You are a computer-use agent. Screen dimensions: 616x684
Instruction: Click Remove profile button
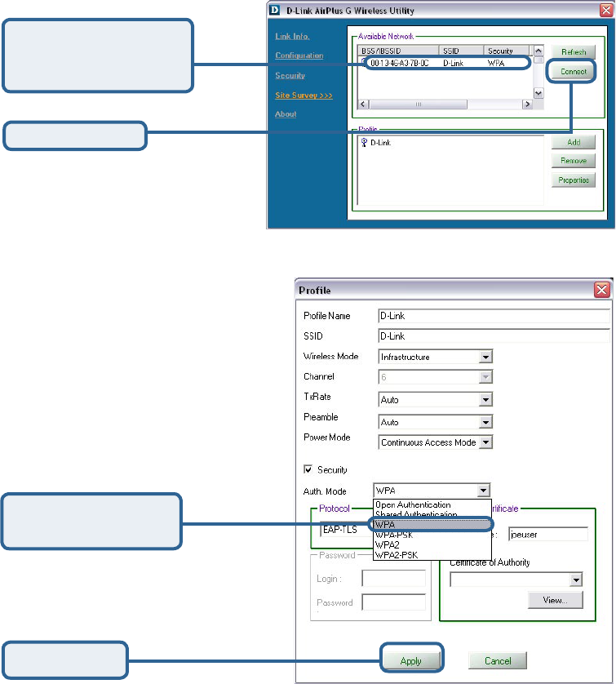[x=574, y=161]
